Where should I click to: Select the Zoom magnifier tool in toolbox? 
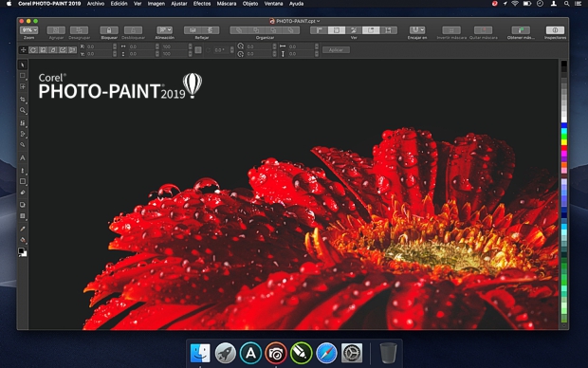click(23, 110)
